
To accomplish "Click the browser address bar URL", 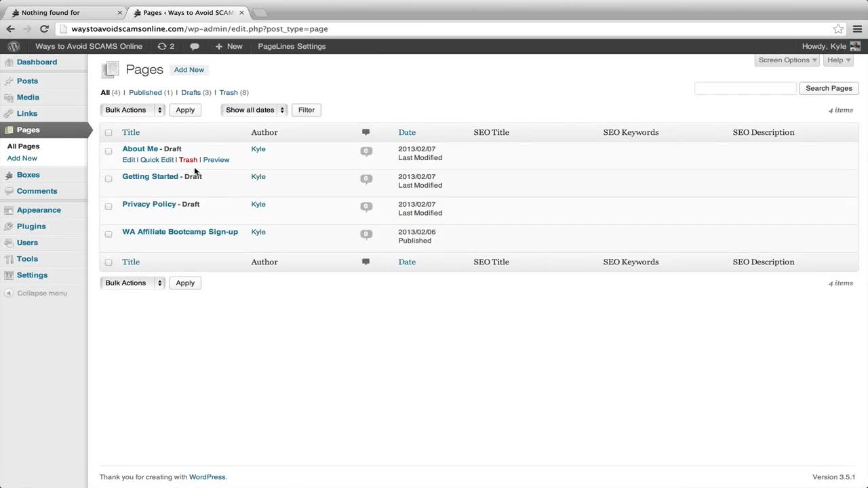I will click(199, 29).
